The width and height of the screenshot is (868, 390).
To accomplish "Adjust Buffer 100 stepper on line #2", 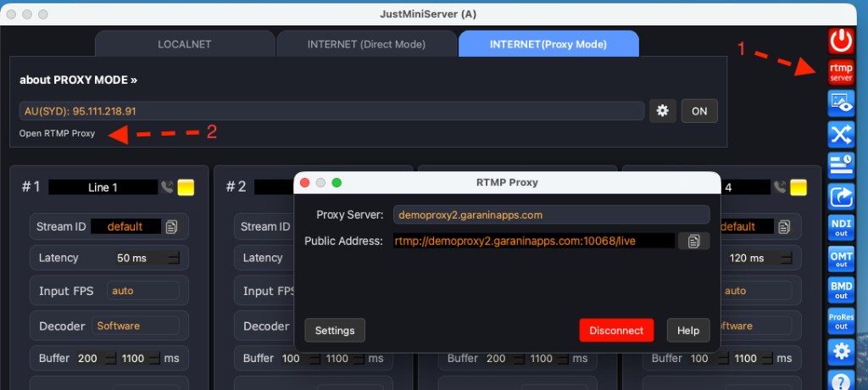I will pyautogui.click(x=314, y=359).
